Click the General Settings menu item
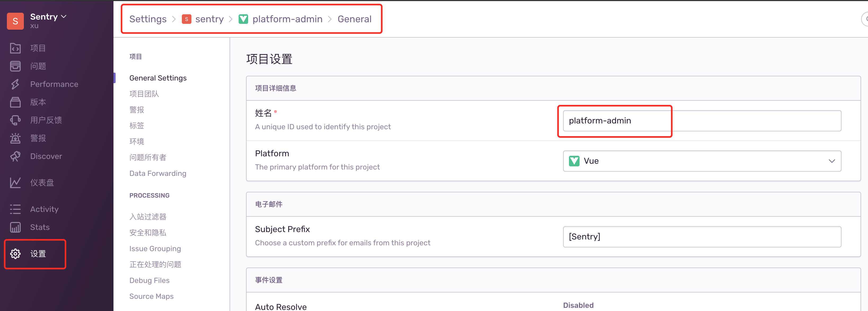 158,77
